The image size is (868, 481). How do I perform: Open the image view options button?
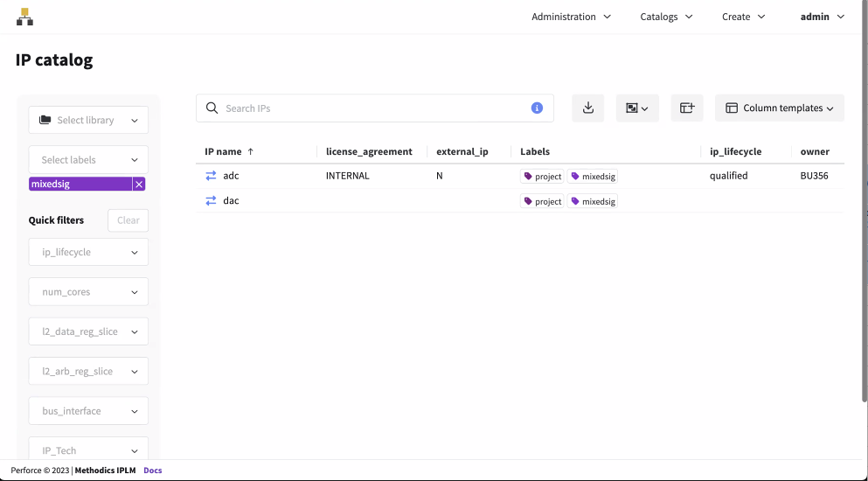click(x=637, y=108)
